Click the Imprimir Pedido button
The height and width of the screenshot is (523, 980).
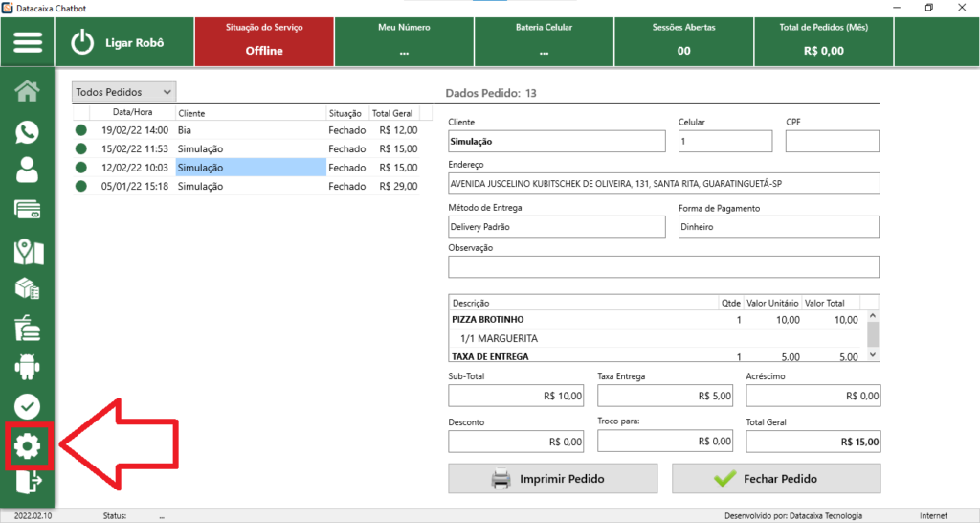click(x=552, y=478)
